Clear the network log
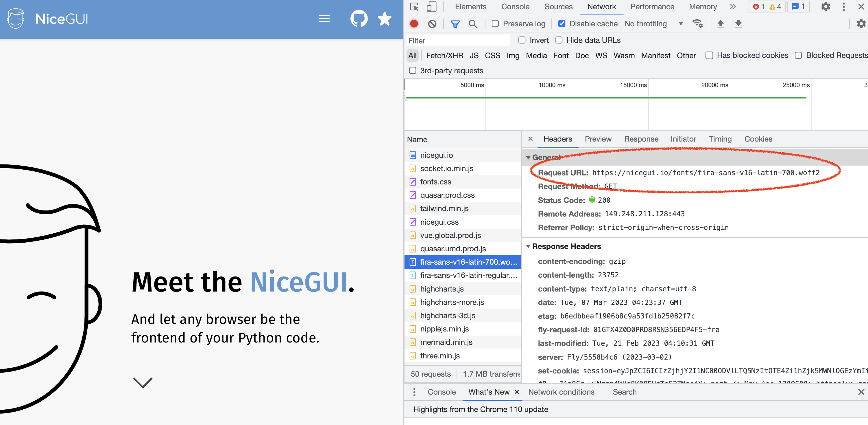This screenshot has height=425, width=868. (432, 24)
